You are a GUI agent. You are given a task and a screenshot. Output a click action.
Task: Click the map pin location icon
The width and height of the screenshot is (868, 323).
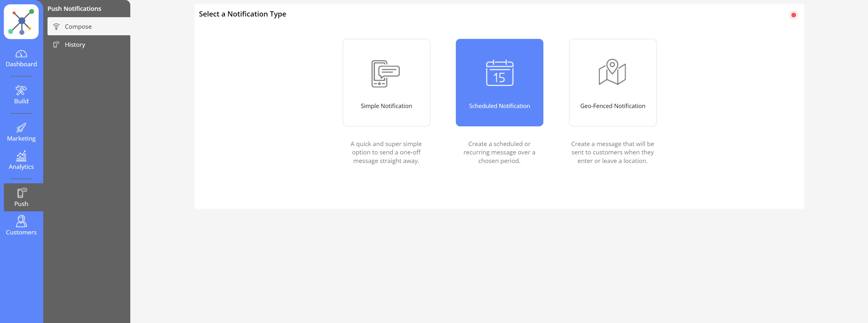tap(612, 72)
